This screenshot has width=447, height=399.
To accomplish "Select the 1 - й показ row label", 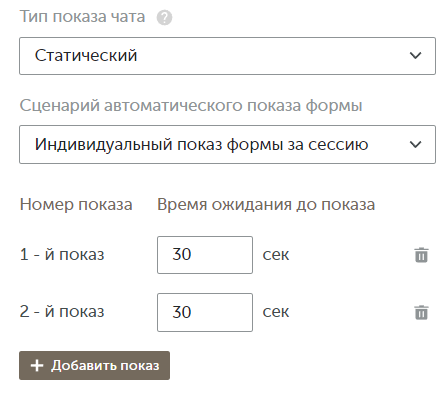I will (x=62, y=255).
